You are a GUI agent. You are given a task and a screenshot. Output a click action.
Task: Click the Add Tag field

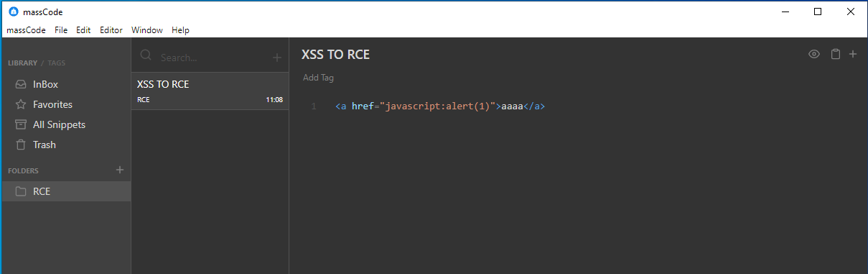click(318, 78)
